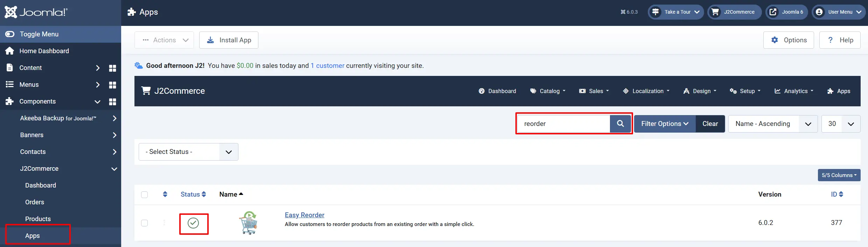This screenshot has width=868, height=247.
Task: Open J2Commerce Dashboard in sidebar
Action: [41, 185]
